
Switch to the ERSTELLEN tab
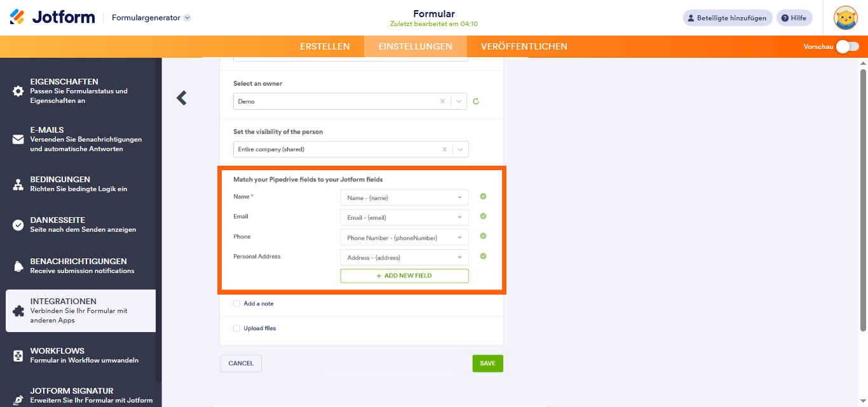point(325,46)
